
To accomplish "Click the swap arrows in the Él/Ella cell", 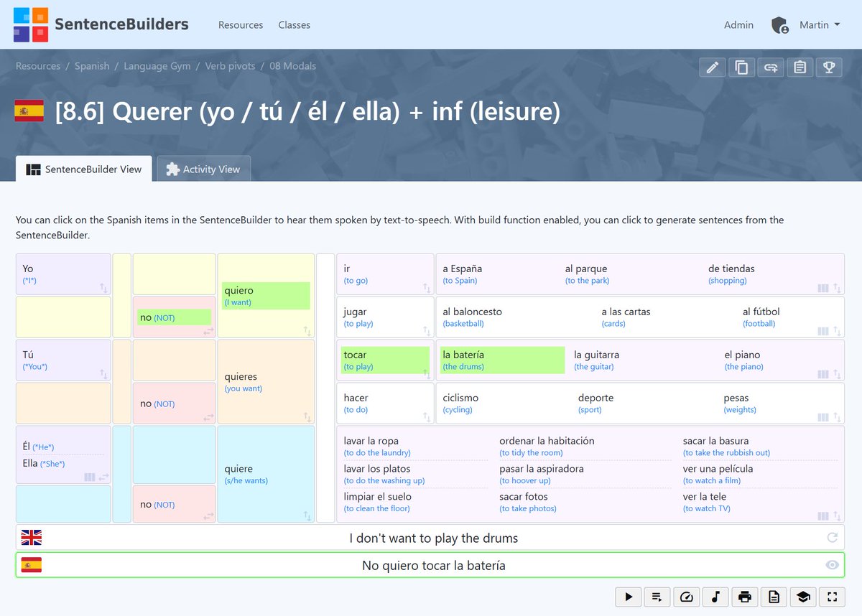I will [x=103, y=477].
